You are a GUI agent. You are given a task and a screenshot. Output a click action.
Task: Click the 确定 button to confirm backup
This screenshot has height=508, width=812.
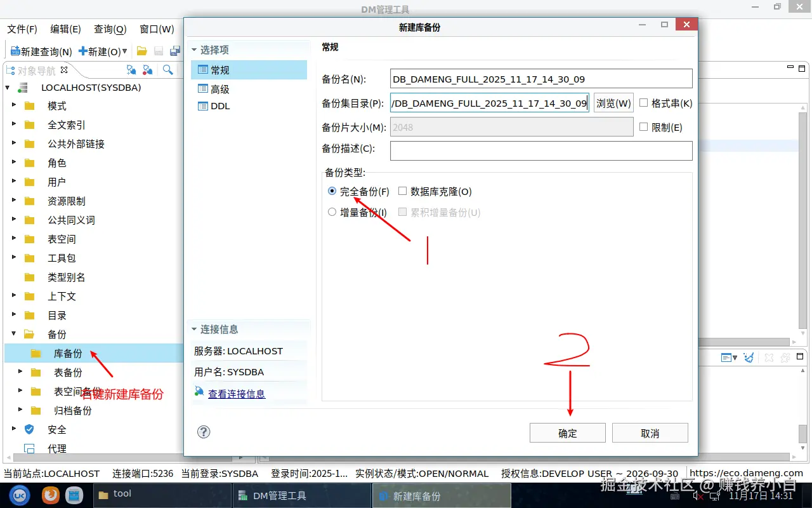(567, 432)
